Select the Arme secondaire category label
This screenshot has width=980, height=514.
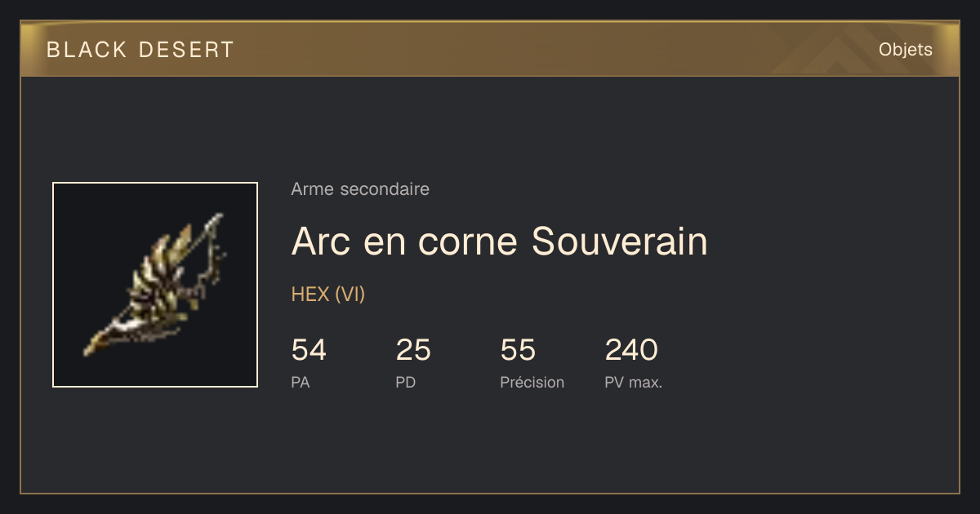pos(360,189)
